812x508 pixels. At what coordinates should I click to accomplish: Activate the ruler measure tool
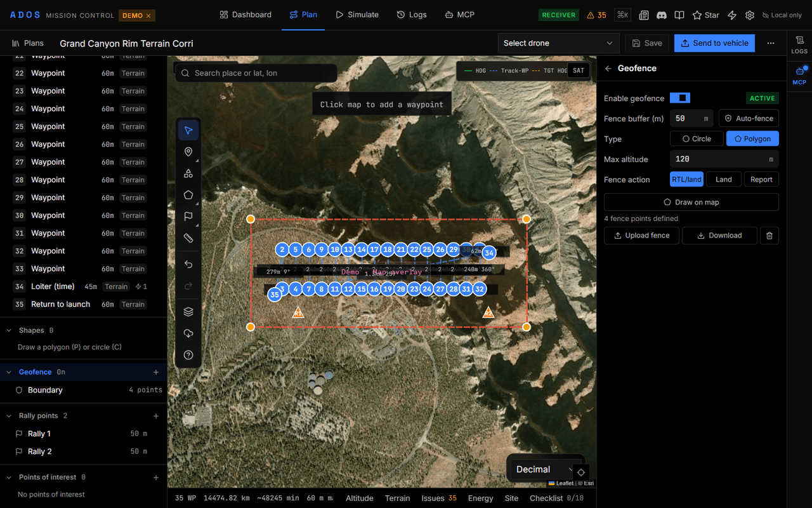188,238
